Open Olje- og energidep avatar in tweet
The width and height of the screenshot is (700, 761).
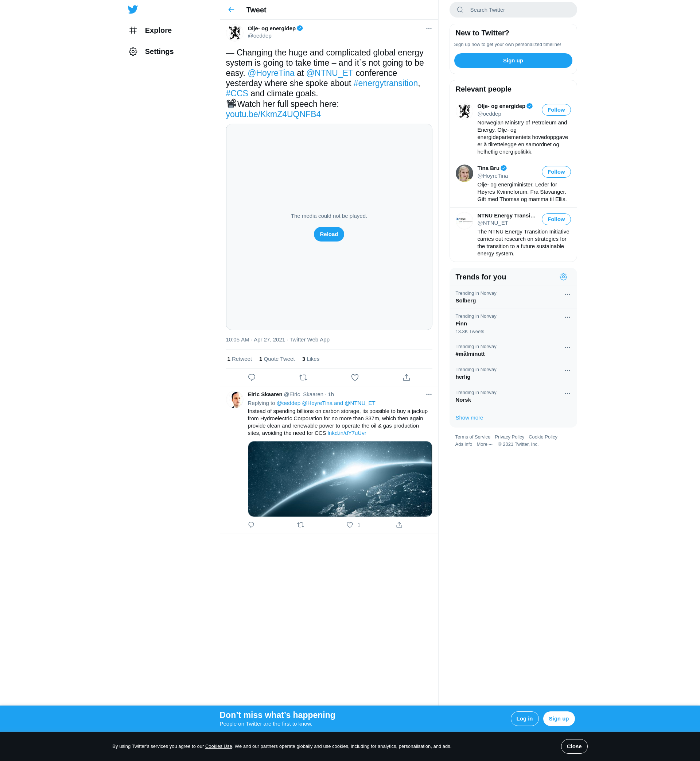(235, 32)
